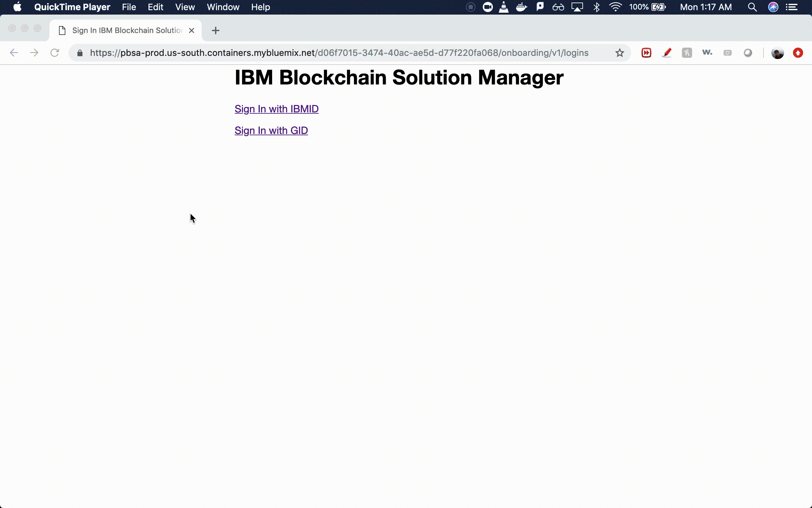Open the Sign In with GID link

pos(271,130)
